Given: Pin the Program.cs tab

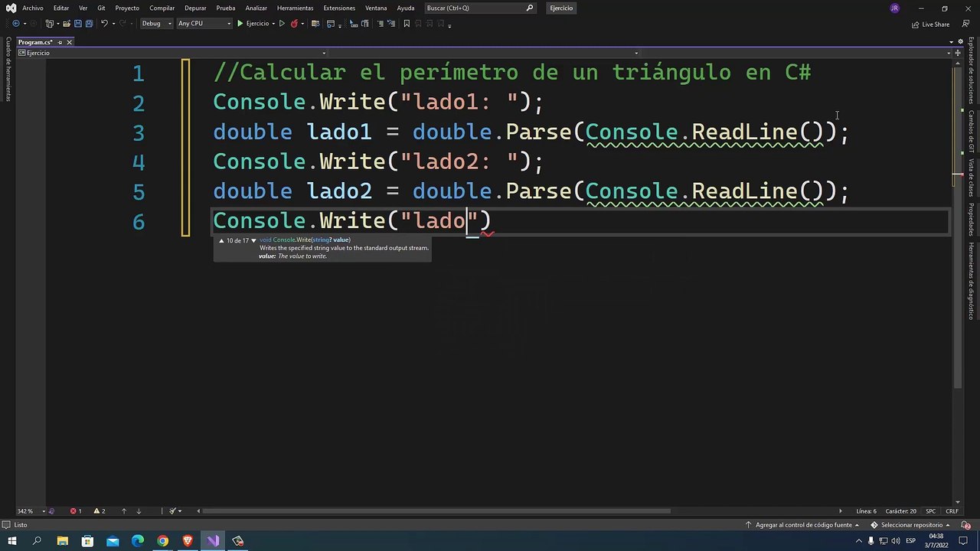Looking at the screenshot, I should tap(60, 42).
